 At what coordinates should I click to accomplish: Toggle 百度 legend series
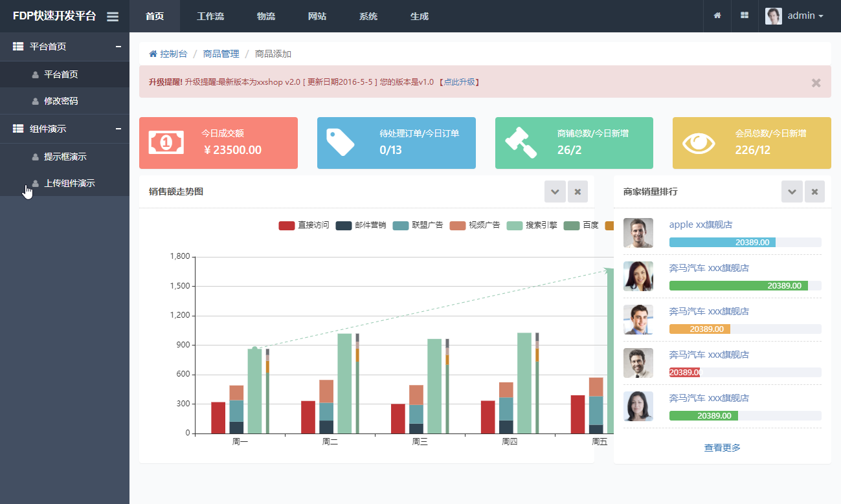581,225
